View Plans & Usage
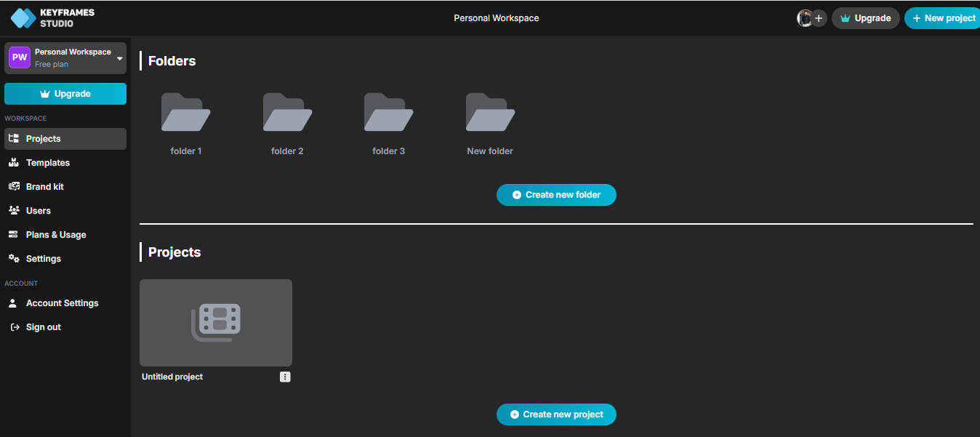The image size is (980, 437). 55,234
